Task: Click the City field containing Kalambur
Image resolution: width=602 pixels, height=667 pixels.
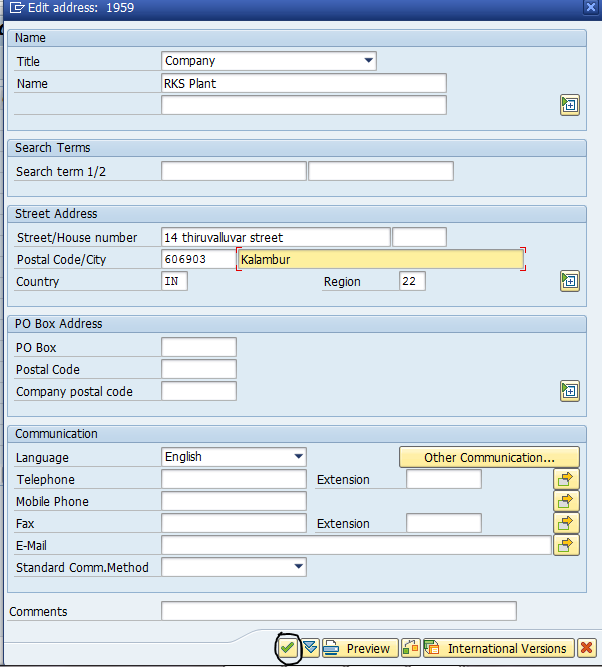Action: (381, 259)
